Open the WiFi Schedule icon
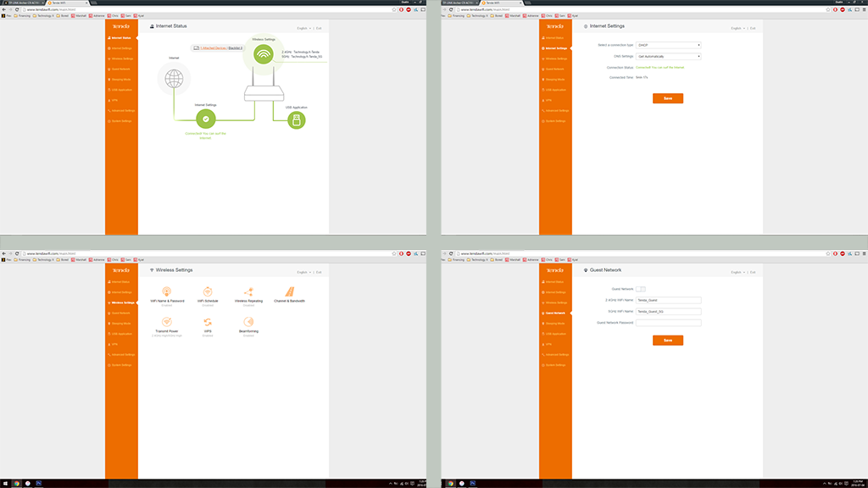This screenshot has width=868, height=488. [x=208, y=291]
